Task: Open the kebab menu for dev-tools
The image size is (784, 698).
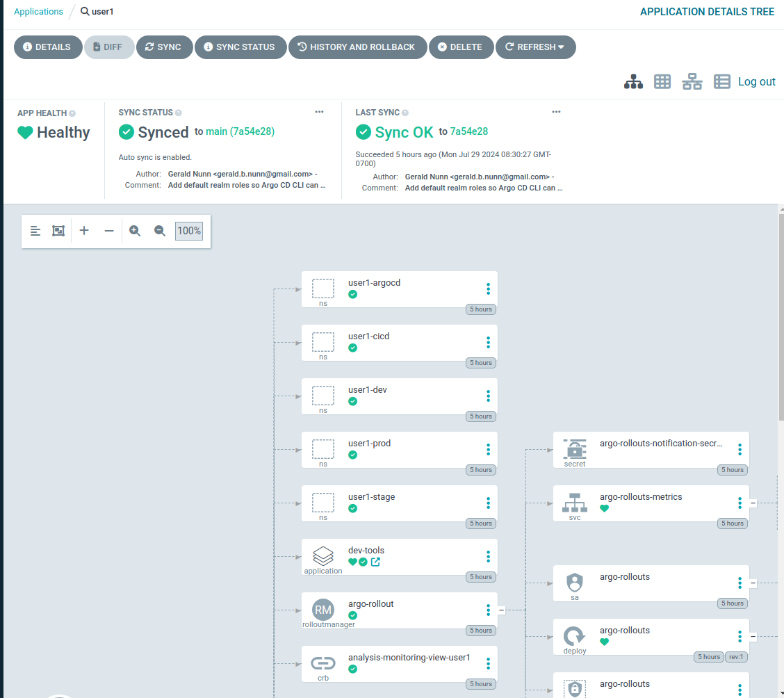Action: coord(488,556)
